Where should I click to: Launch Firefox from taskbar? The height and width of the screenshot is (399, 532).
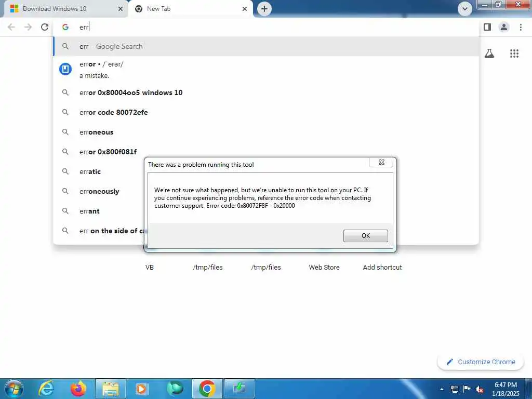click(x=78, y=389)
